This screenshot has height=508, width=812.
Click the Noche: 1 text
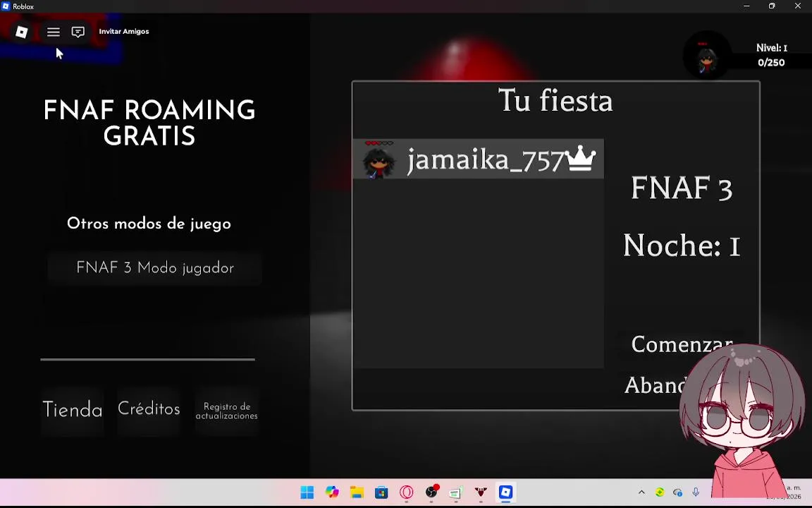tap(682, 246)
